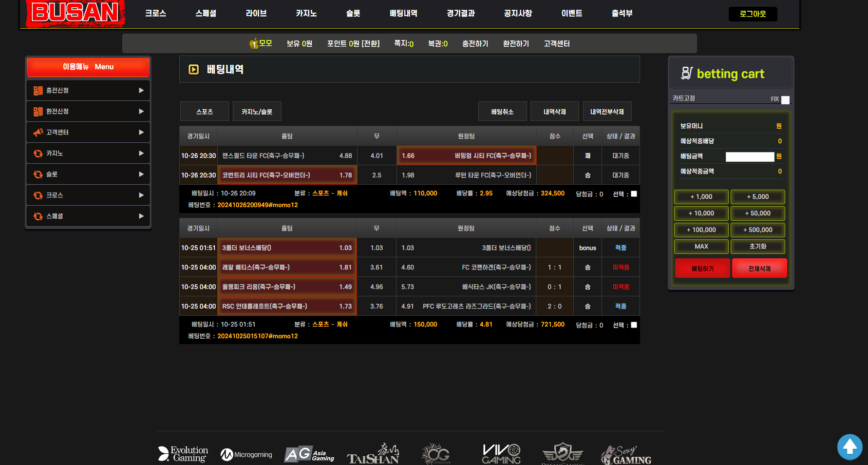Switch to the 카지노/슬롯 history tab

coord(257,112)
